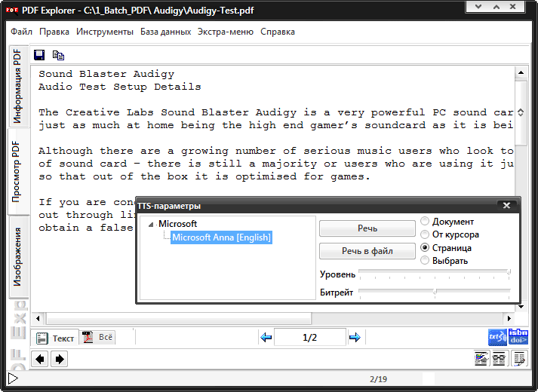Click horizontal scrollbar right arrow

point(509,319)
